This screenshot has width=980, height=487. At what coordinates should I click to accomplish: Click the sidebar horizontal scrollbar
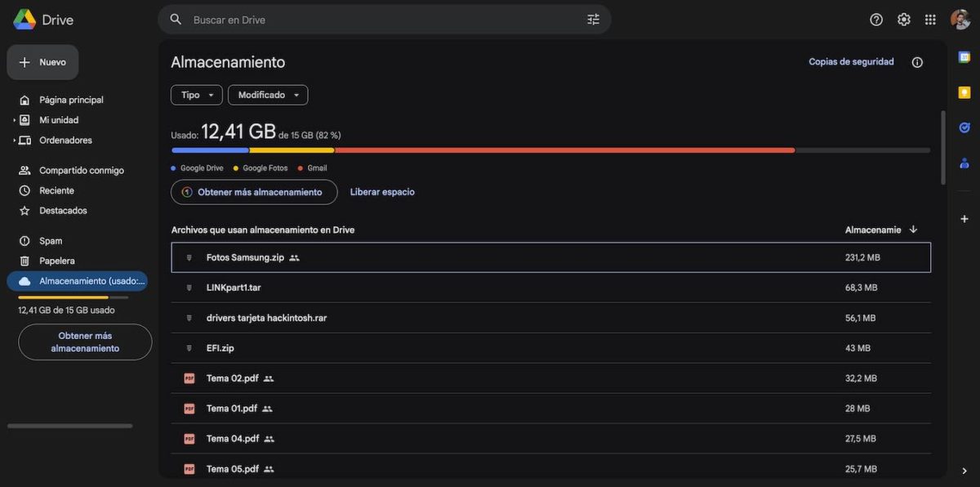click(69, 426)
